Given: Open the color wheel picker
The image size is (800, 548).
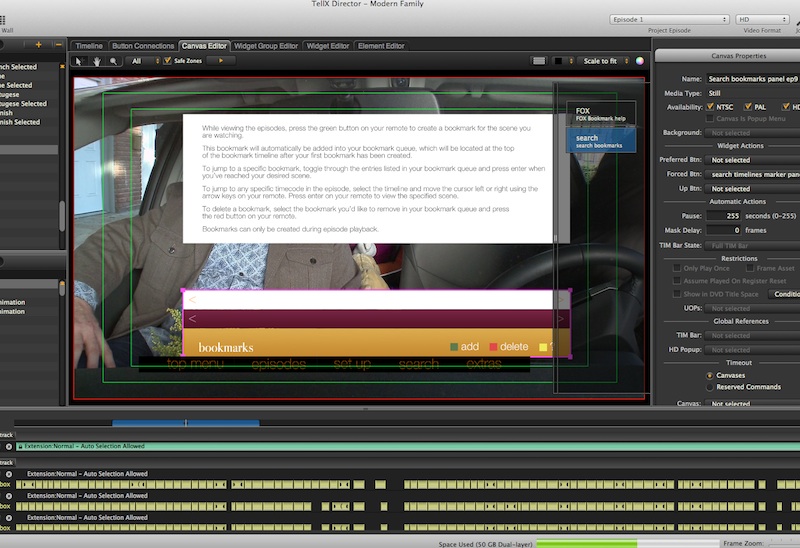Looking at the screenshot, I should coord(640,61).
